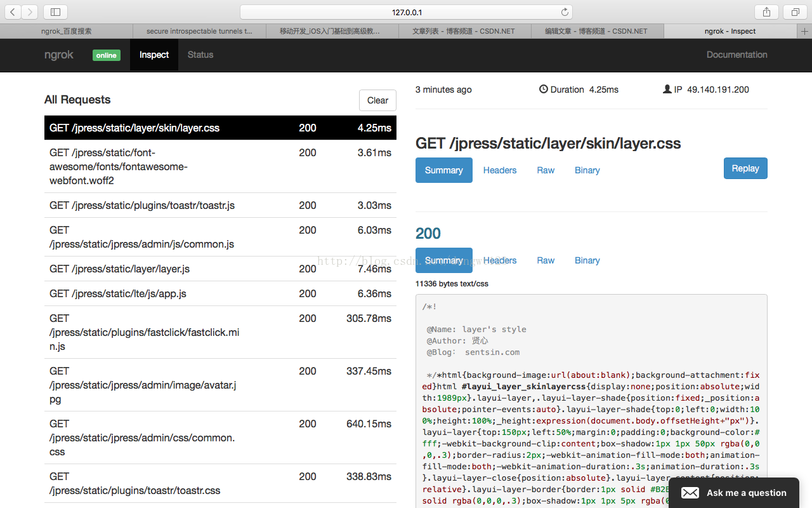Open the Binary tab under the 200 response
812x508 pixels.
tap(587, 260)
